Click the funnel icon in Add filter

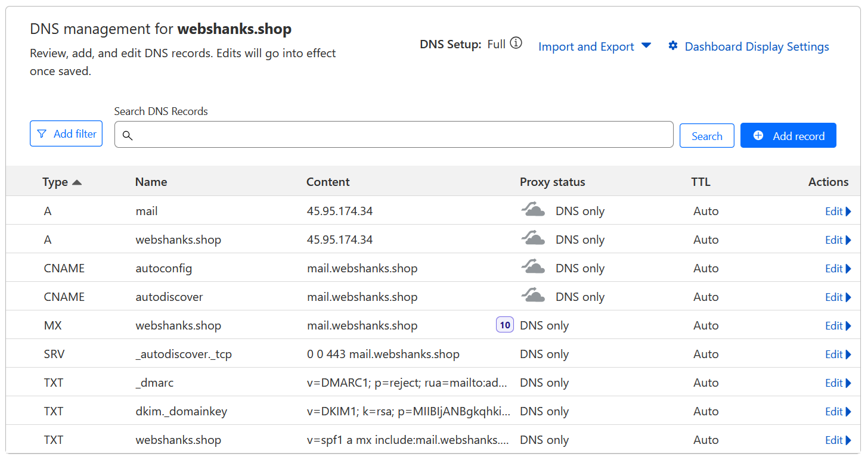(42, 134)
